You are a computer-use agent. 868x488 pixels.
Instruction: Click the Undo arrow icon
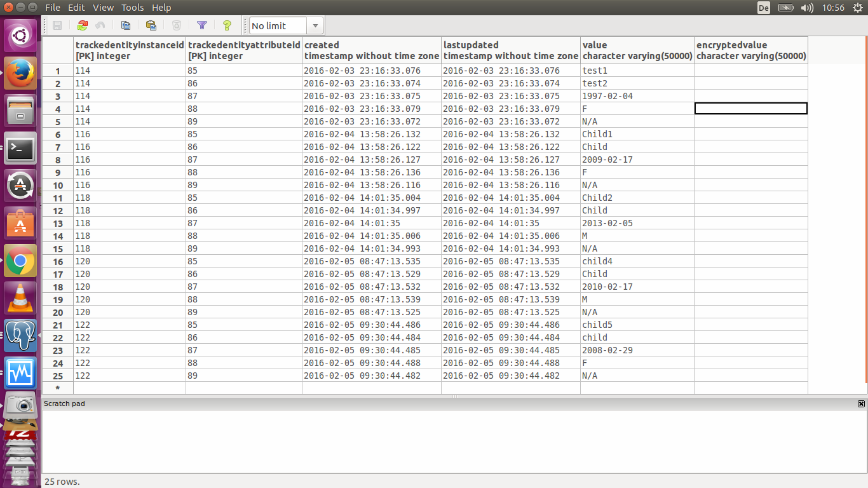tap(100, 25)
